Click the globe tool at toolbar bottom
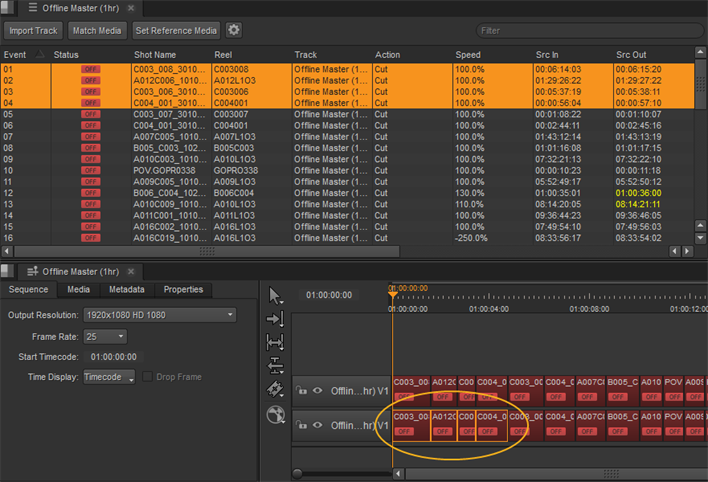Screen dimensions: 708x482 coord(276,414)
